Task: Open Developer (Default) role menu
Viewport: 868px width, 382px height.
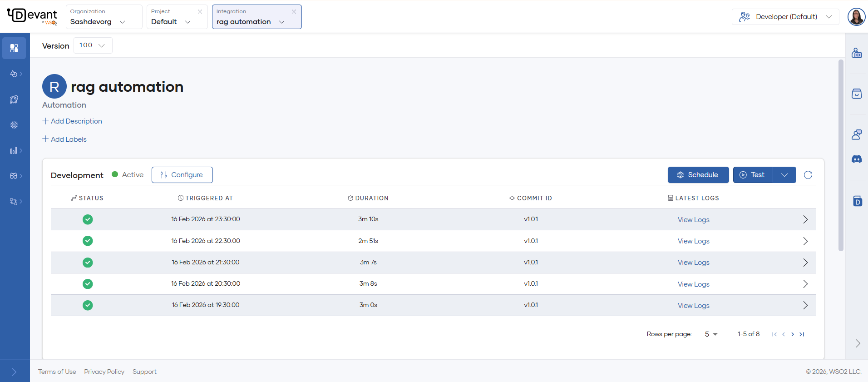Action: (x=785, y=17)
